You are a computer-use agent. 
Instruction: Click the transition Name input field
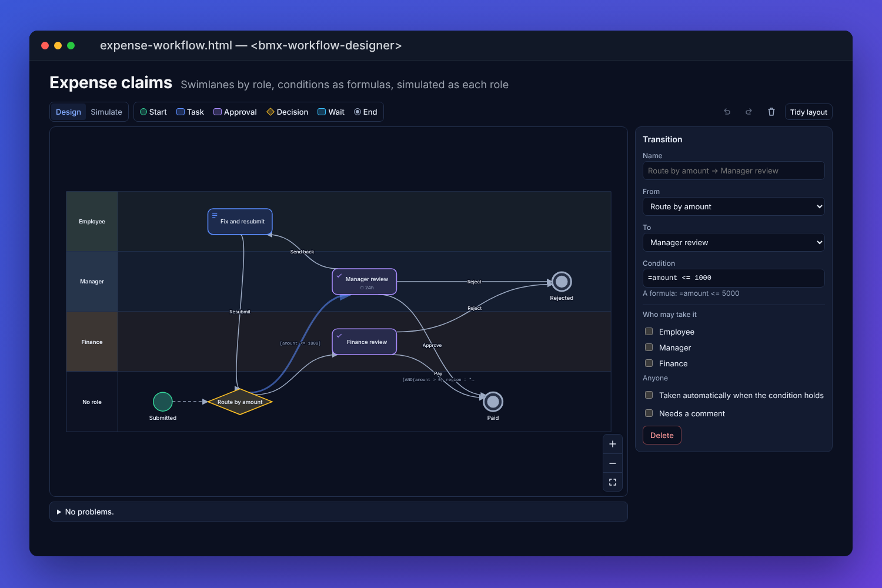pyautogui.click(x=734, y=171)
